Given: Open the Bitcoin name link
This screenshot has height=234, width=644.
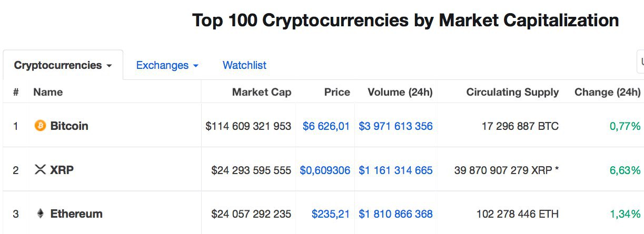Looking at the screenshot, I should click(x=69, y=126).
